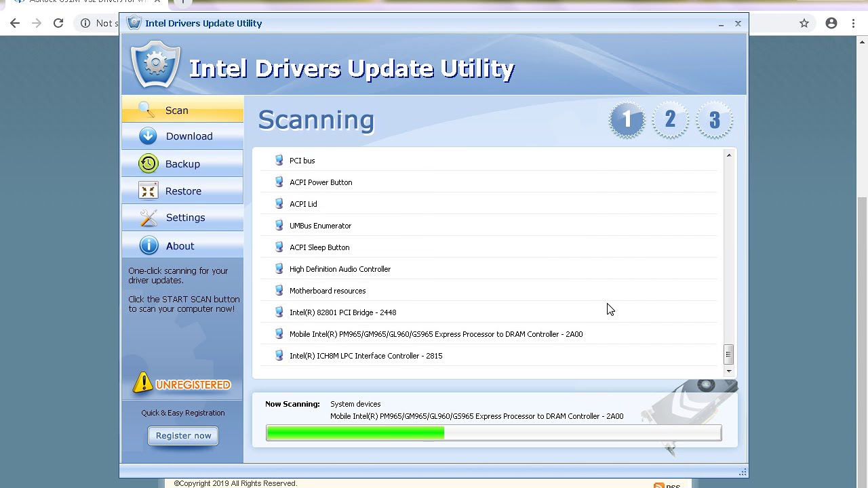868x488 pixels.
Task: Click device icon beside UMBus Enumerator
Action: 279,226
